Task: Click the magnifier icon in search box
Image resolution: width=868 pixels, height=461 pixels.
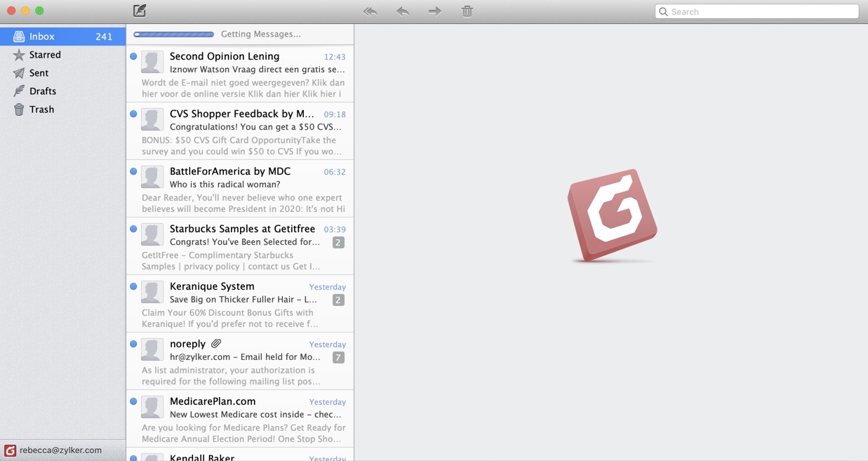Action: pyautogui.click(x=663, y=12)
